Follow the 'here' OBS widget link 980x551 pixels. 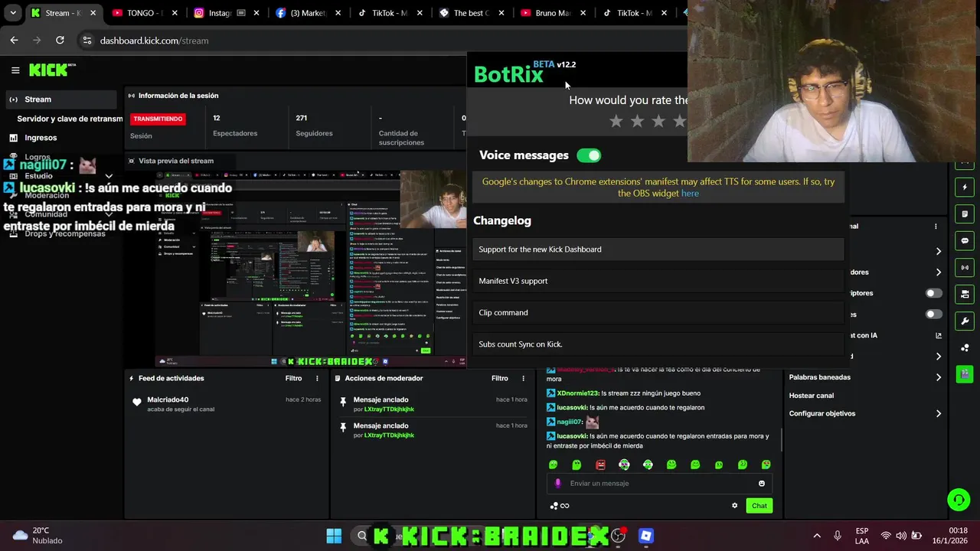point(690,194)
